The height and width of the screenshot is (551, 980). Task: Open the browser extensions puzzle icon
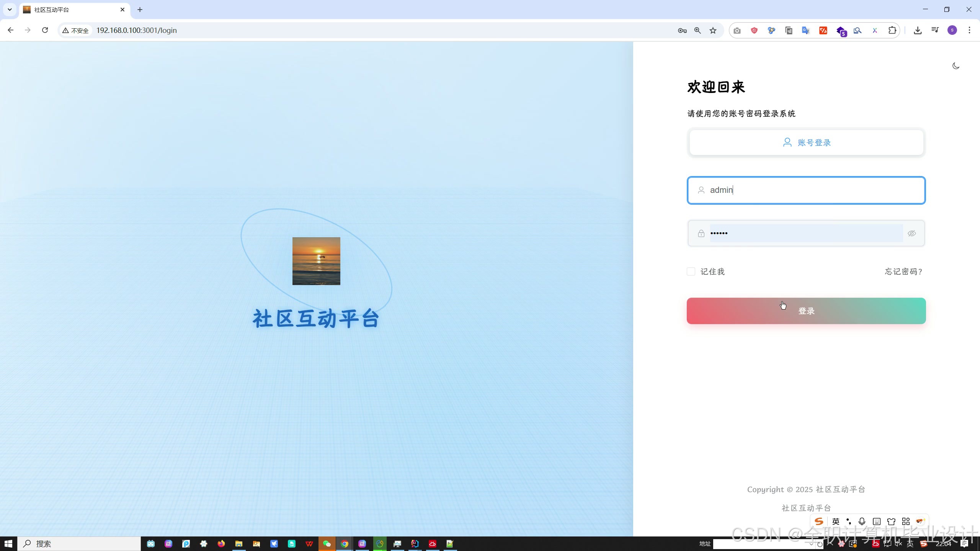pyautogui.click(x=892, y=31)
